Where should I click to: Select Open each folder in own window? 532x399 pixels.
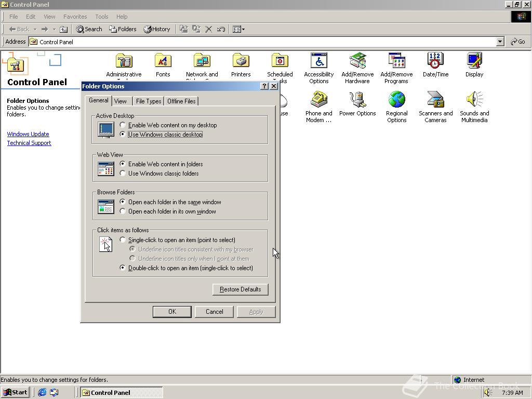(168, 211)
